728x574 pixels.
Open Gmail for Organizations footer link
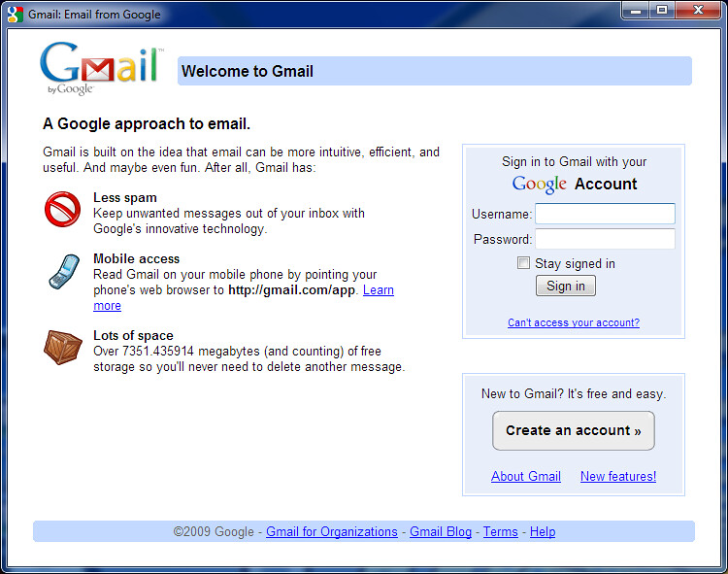tap(332, 531)
